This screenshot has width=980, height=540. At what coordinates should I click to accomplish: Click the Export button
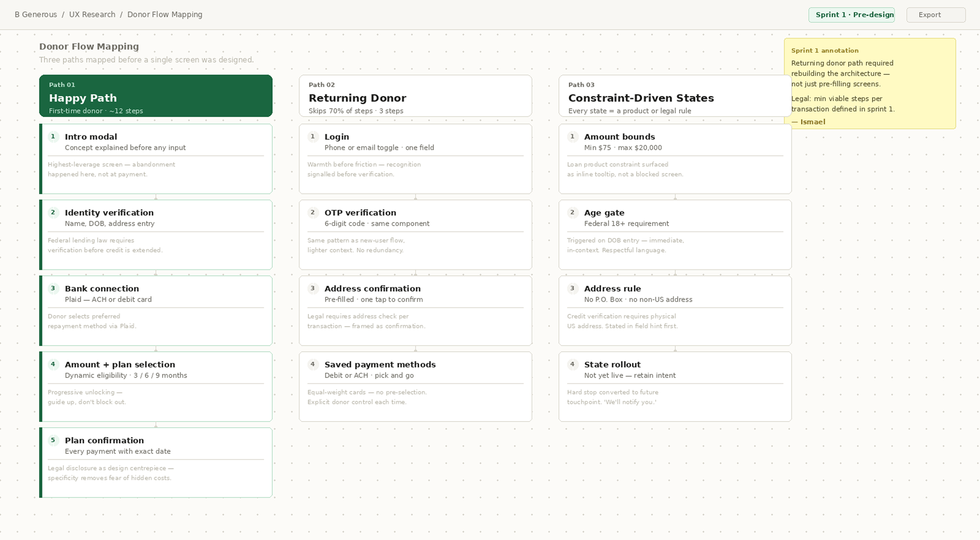935,15
